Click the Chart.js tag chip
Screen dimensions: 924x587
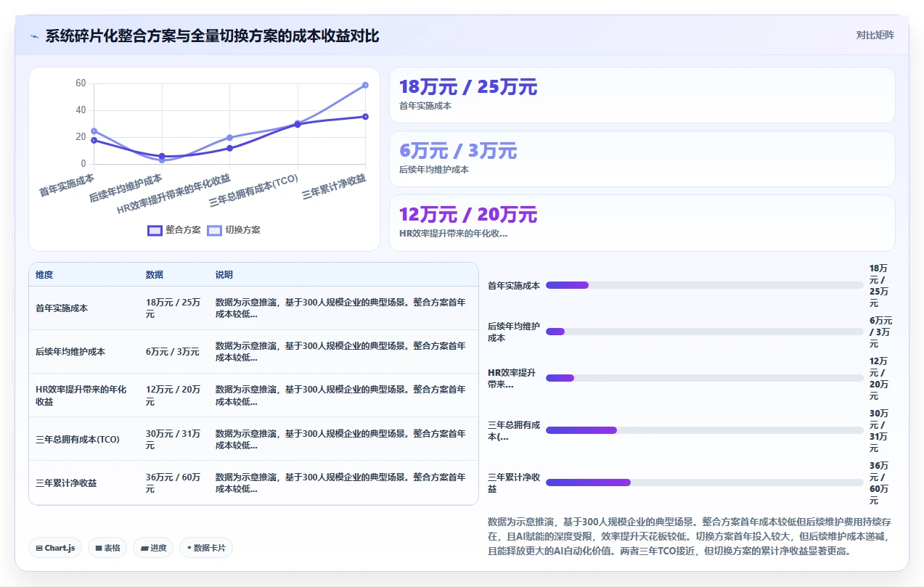coord(56,548)
